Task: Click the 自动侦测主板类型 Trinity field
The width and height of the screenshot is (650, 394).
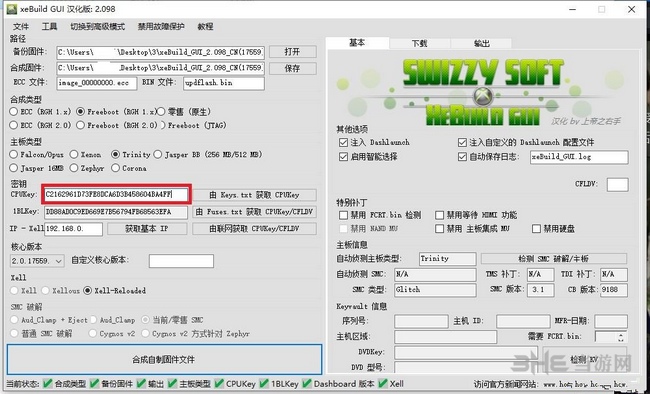Action: coord(448,259)
